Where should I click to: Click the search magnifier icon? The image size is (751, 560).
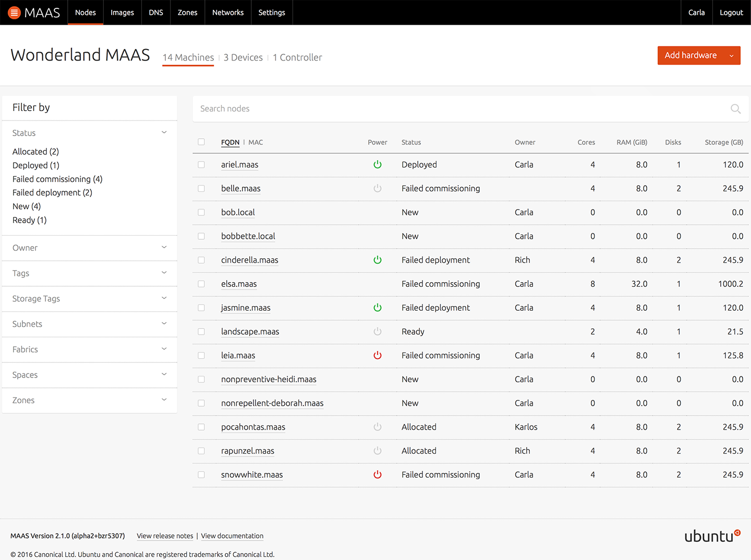point(735,108)
